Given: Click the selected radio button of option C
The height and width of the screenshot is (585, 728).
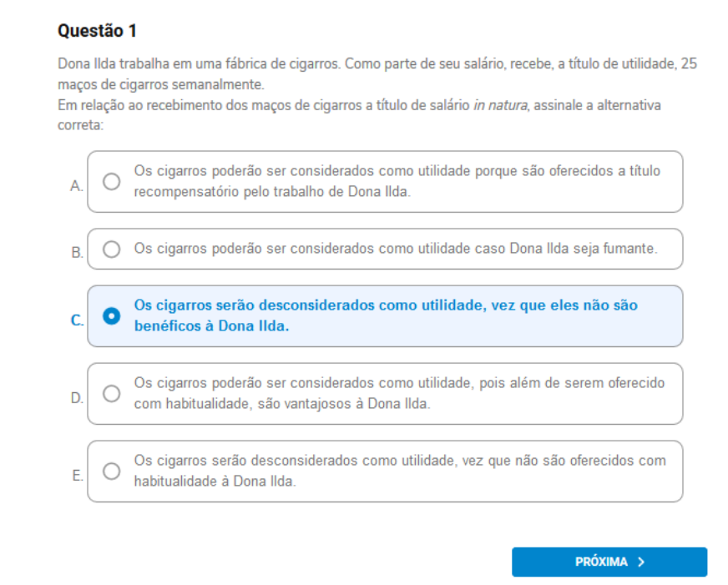Looking at the screenshot, I should (111, 316).
